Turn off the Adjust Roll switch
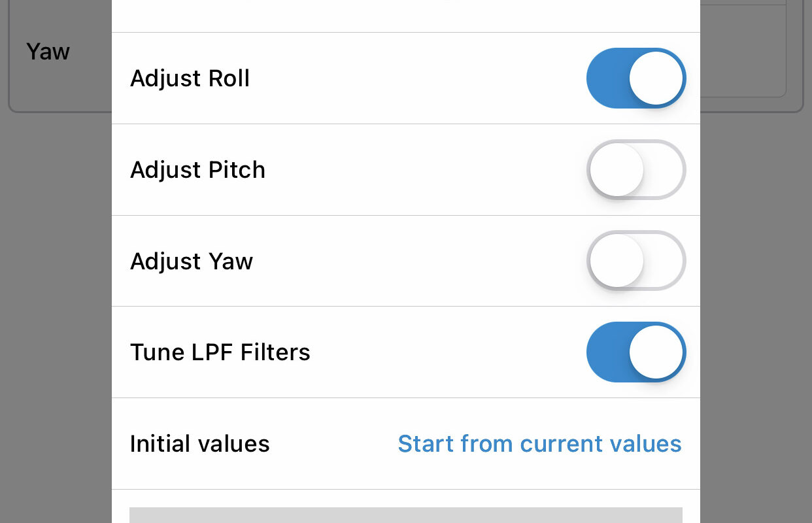Image resolution: width=812 pixels, height=523 pixels. point(636,78)
